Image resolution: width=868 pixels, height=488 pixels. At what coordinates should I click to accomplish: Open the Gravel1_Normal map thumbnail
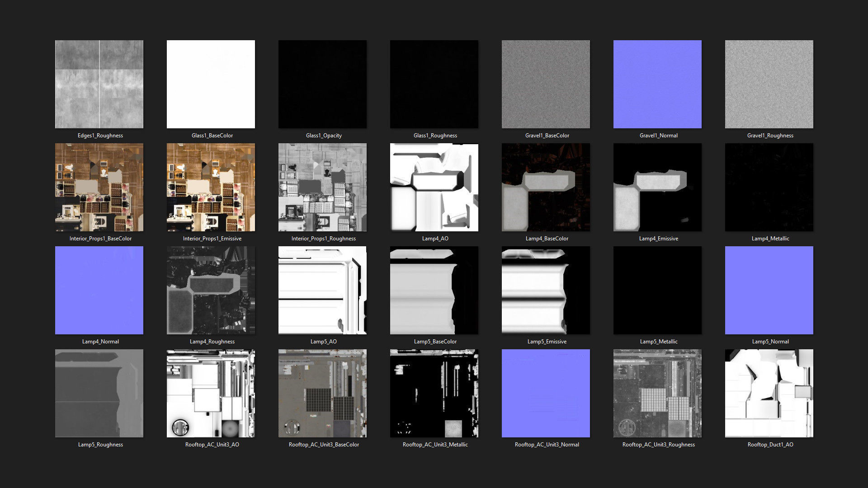[x=657, y=84]
